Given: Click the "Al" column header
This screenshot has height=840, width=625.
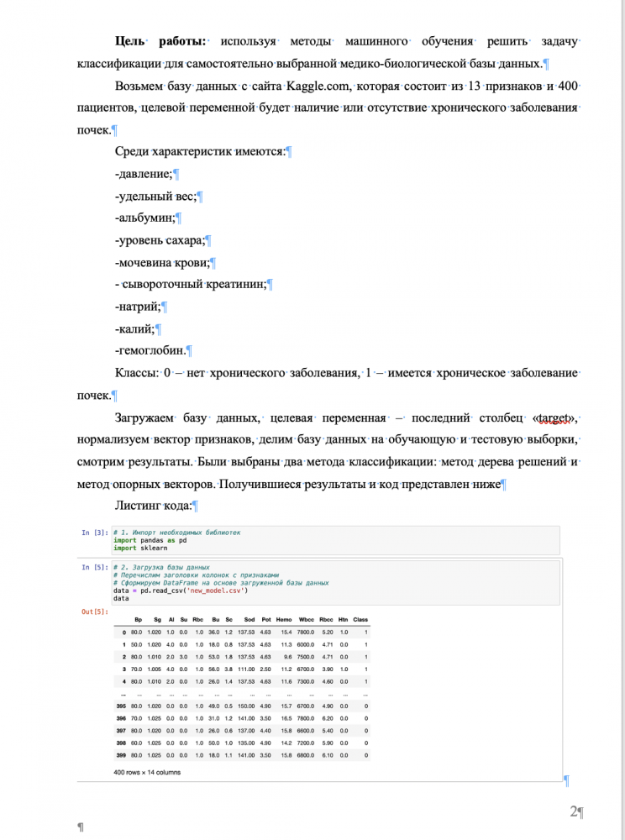Looking at the screenshot, I should (x=171, y=619).
